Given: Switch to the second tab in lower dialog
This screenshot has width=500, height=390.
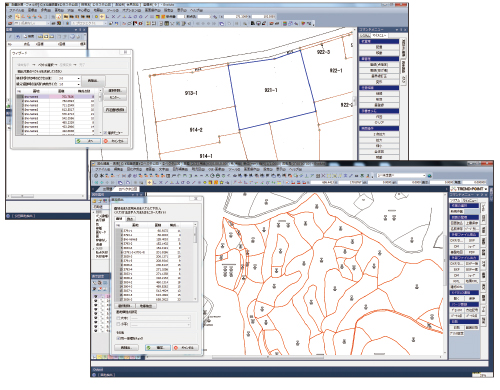Looking at the screenshot, I should [x=130, y=219].
